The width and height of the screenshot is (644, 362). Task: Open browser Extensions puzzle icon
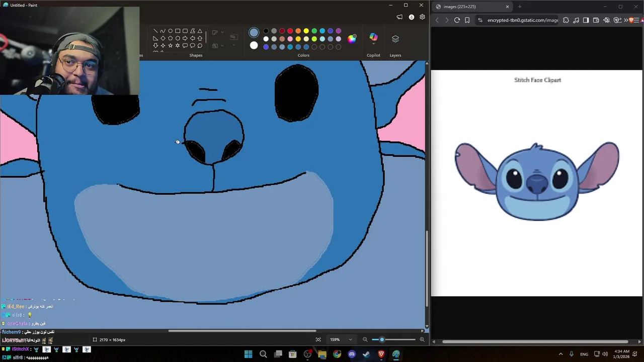coord(566,20)
